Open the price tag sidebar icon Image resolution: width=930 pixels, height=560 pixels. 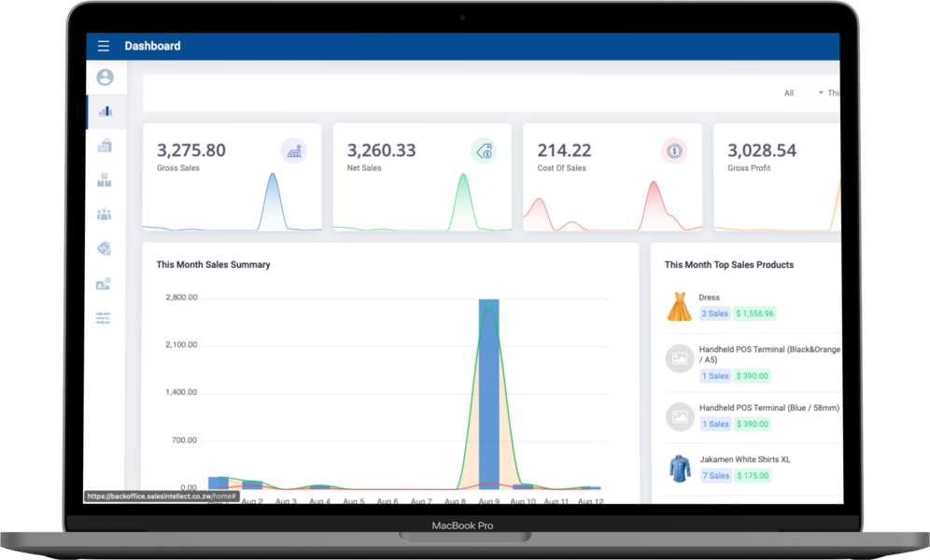(x=105, y=248)
